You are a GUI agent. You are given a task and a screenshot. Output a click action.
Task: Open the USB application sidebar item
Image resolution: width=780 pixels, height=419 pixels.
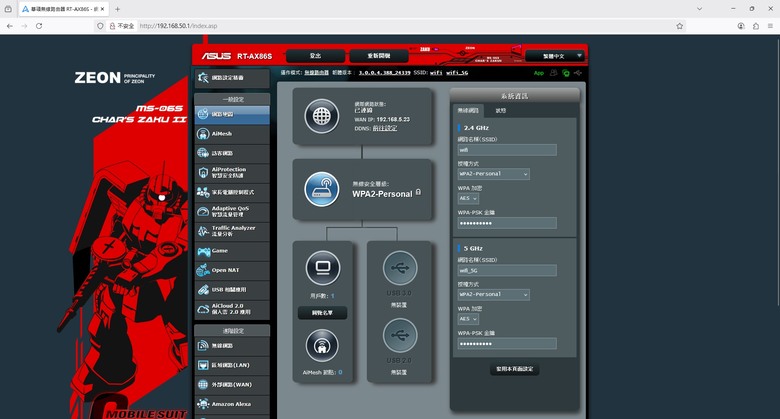point(232,290)
